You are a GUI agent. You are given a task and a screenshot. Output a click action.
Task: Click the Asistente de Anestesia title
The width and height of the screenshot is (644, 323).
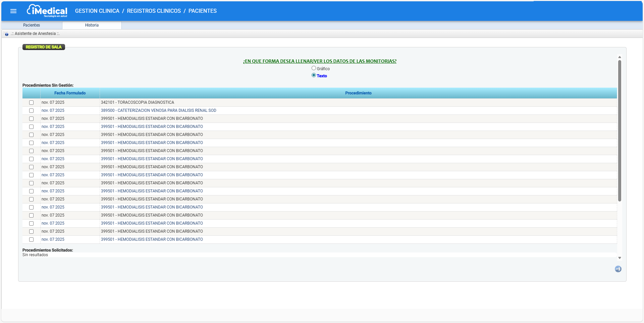pyautogui.click(x=35, y=34)
